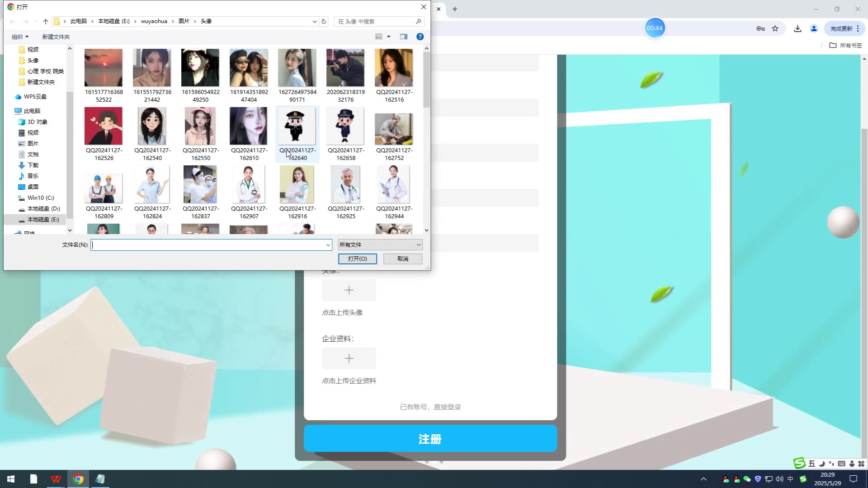Expand the view options dropdown arrow

389,37
